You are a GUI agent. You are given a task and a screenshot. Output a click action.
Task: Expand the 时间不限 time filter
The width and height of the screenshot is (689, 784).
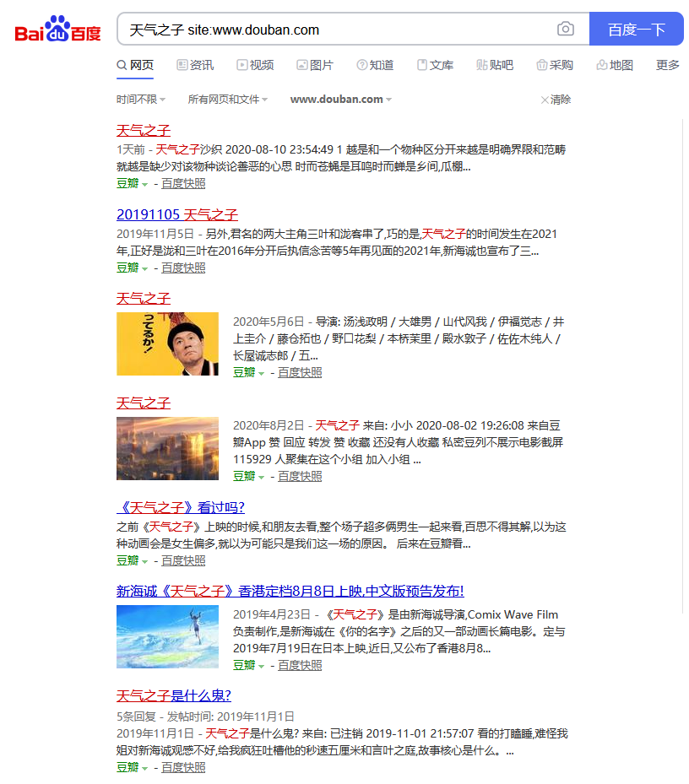pyautogui.click(x=141, y=100)
